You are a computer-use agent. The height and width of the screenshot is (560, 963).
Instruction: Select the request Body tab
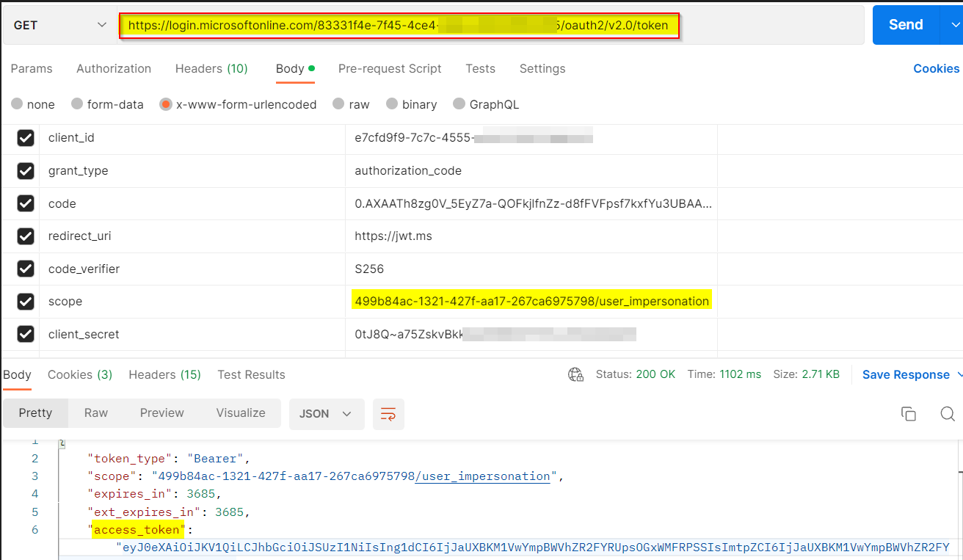[x=295, y=69]
